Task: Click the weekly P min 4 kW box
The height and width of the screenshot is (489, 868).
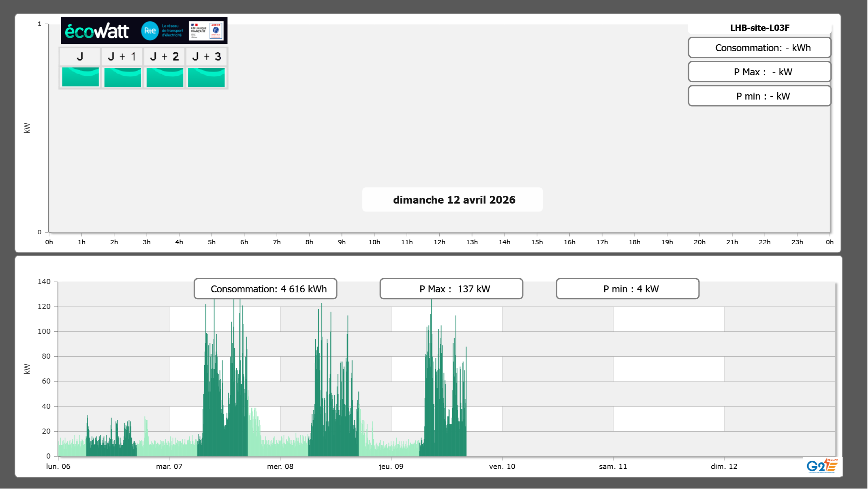Action: coord(627,289)
